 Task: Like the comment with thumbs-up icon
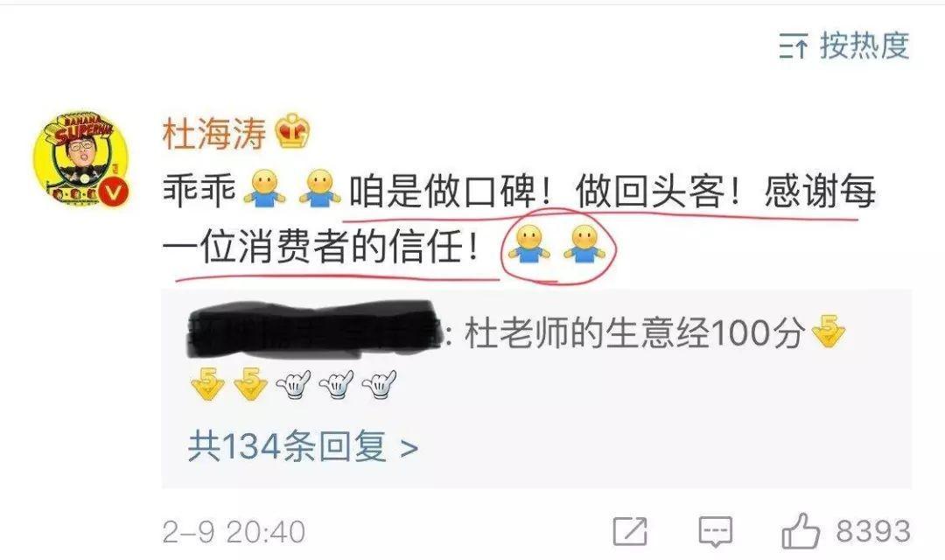click(801, 531)
